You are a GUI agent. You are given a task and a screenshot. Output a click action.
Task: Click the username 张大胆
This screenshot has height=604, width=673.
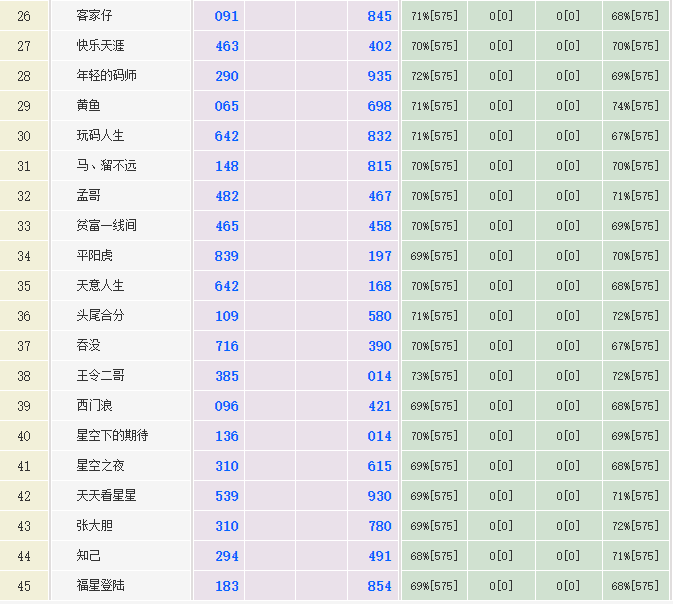coord(95,526)
